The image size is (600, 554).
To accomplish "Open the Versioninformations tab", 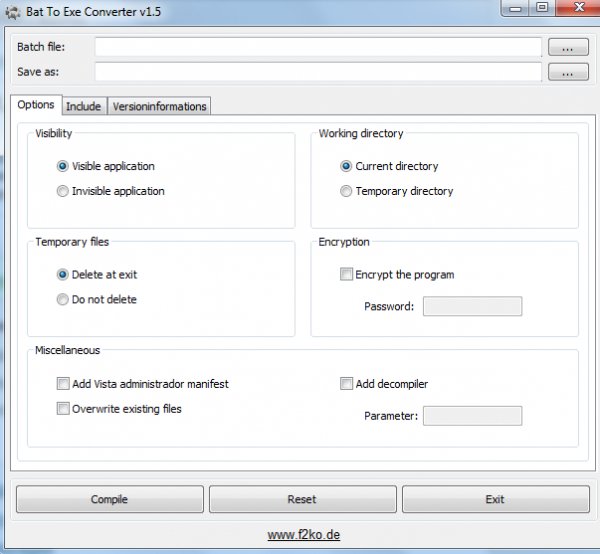I will coord(159,106).
